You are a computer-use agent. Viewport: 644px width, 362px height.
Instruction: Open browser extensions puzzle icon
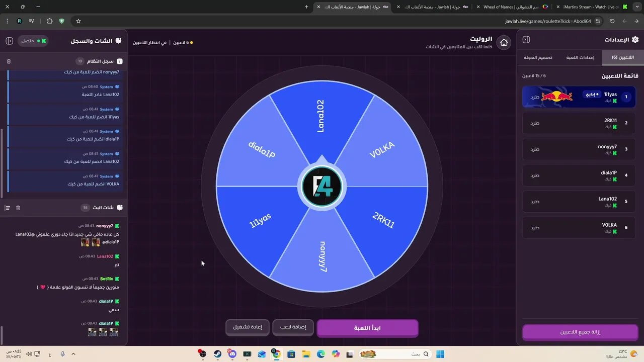click(x=49, y=21)
